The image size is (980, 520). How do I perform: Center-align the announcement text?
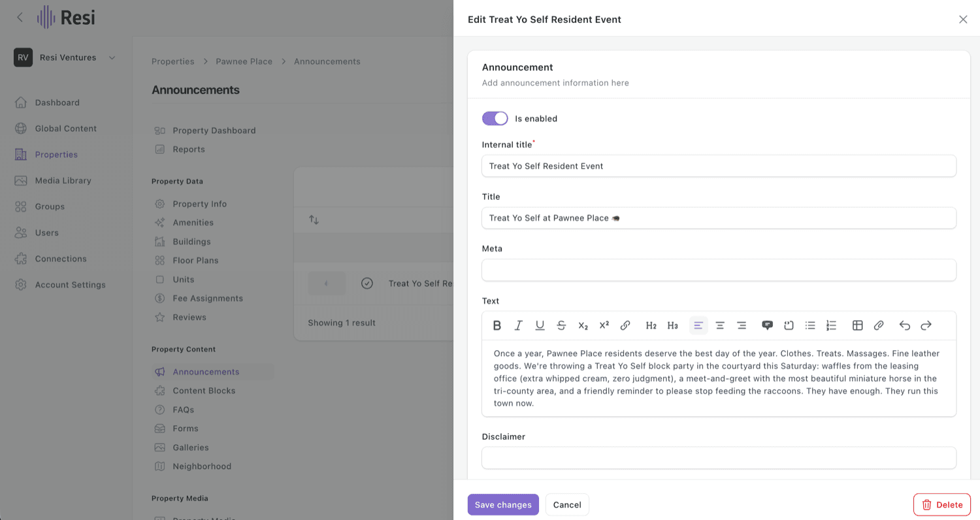coord(720,325)
